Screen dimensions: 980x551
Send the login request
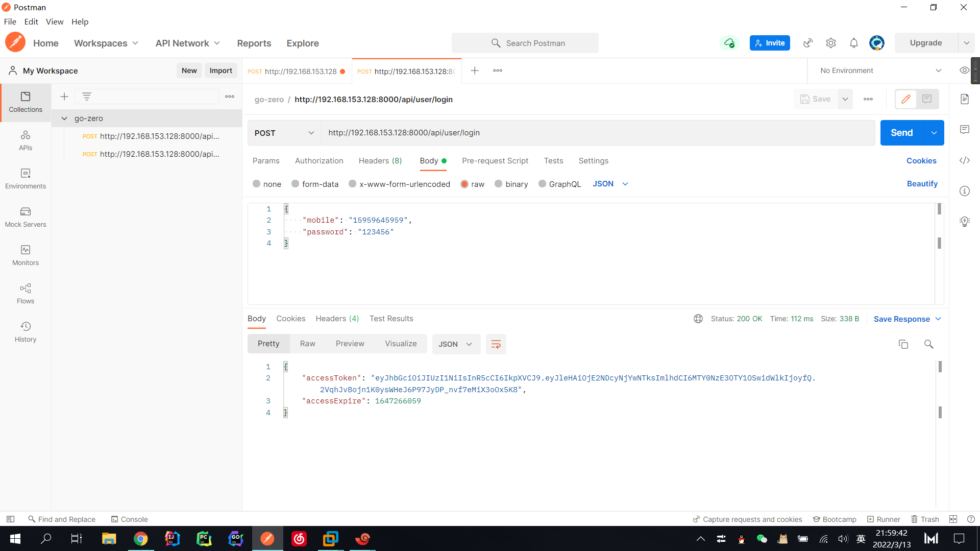[901, 133]
